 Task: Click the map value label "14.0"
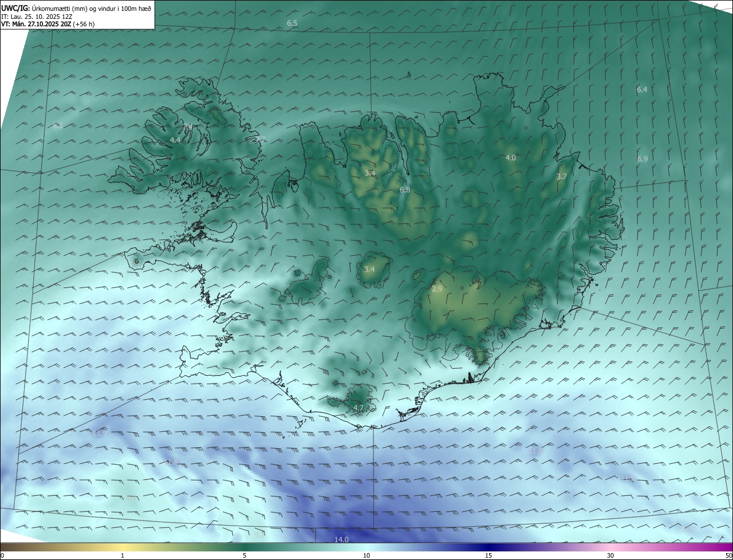[341, 539]
